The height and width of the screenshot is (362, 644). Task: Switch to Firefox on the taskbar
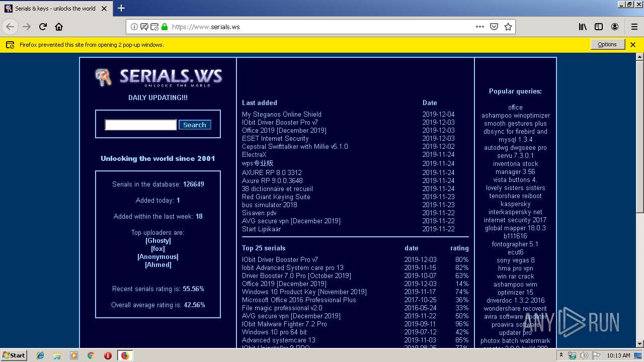(x=125, y=355)
